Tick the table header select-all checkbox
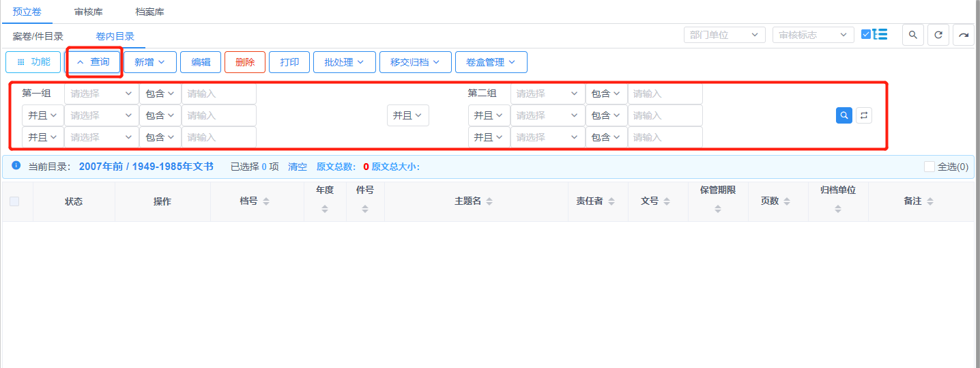This screenshot has width=980, height=368. point(14,201)
